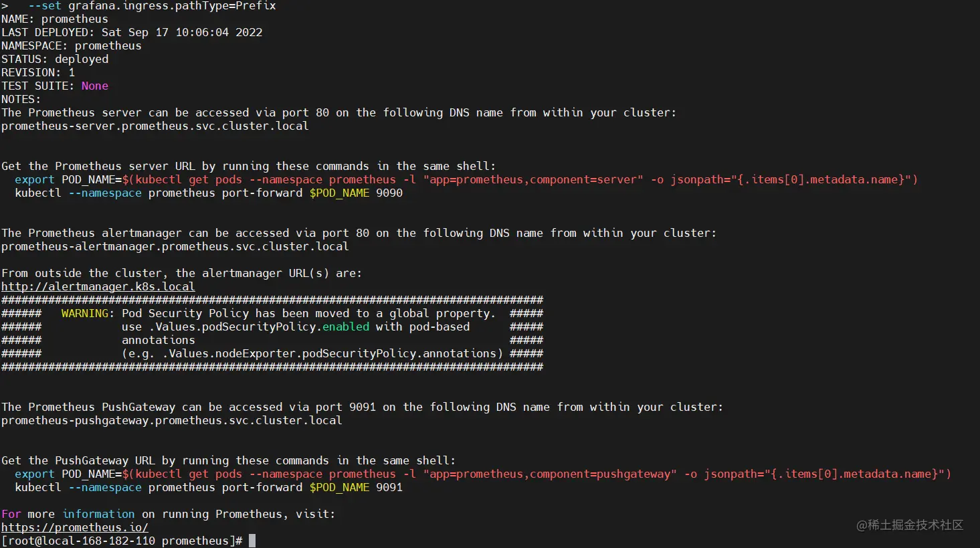This screenshot has width=980, height=548.
Task: Click the export command with component=server
Action: pyautogui.click(x=466, y=179)
